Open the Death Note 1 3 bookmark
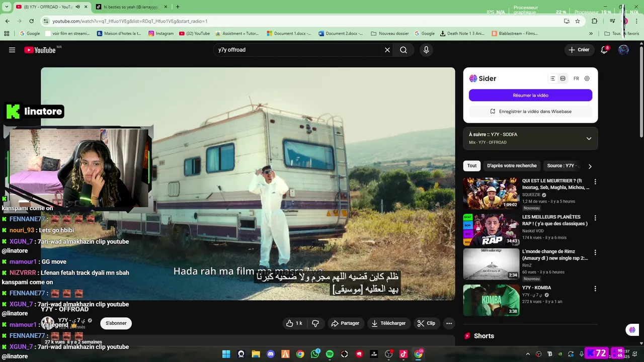This screenshot has width=644, height=362. 462,34
